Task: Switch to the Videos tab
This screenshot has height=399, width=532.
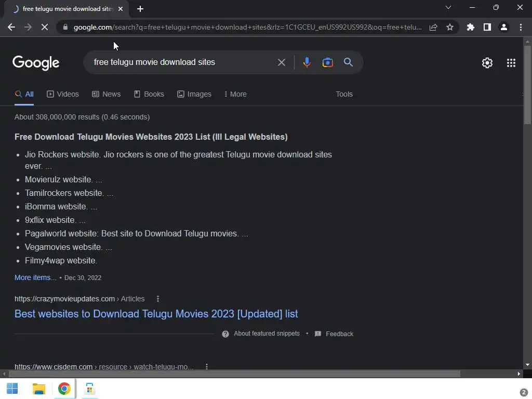Action: pyautogui.click(x=63, y=95)
